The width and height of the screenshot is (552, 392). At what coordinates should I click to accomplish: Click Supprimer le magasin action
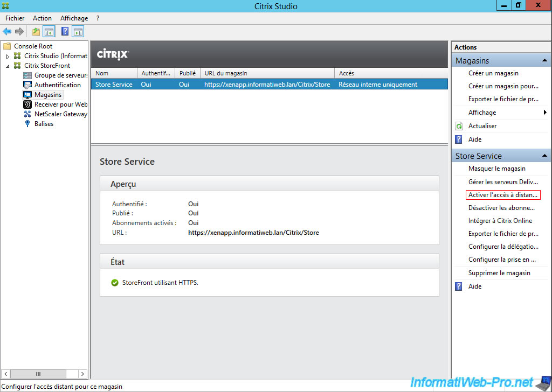(499, 273)
